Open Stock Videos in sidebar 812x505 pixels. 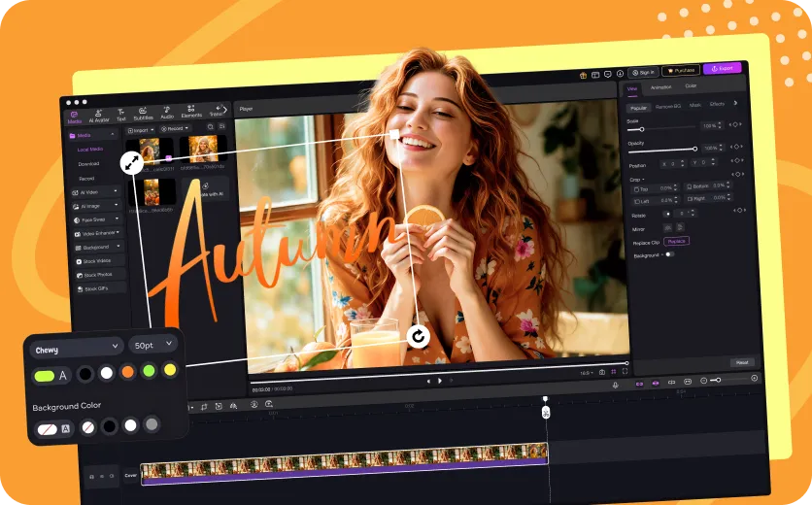pos(100,261)
